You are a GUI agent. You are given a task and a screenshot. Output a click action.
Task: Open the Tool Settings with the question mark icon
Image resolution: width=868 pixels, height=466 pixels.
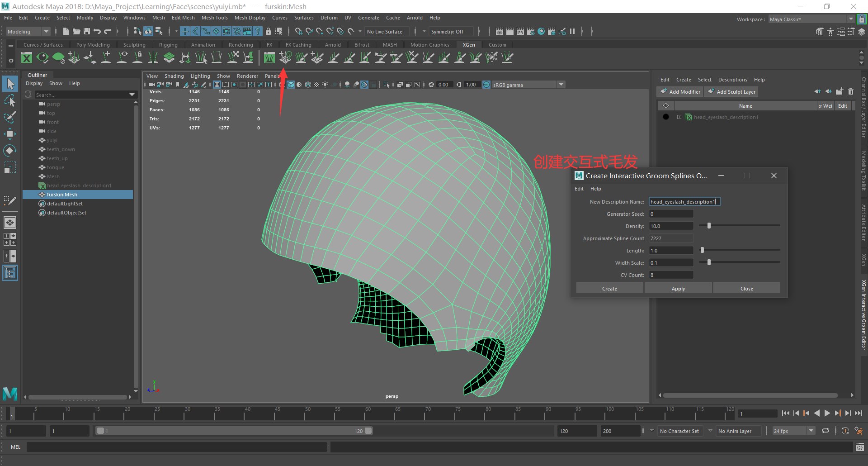click(258, 31)
